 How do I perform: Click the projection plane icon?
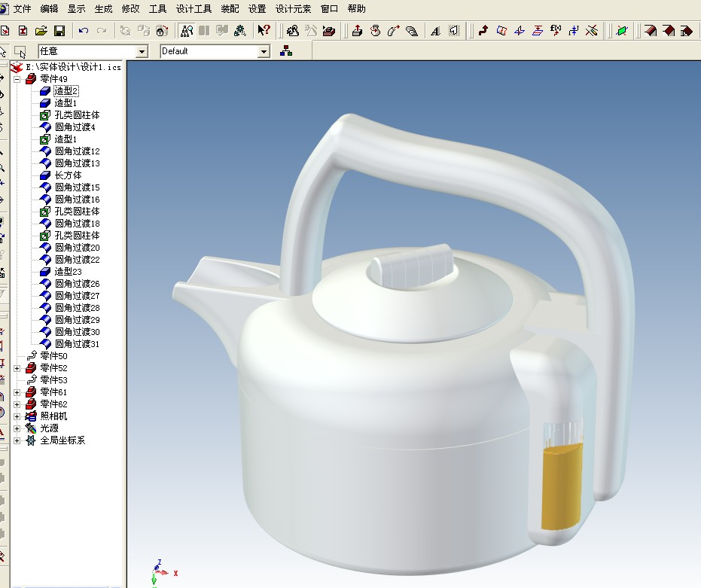coord(538,31)
